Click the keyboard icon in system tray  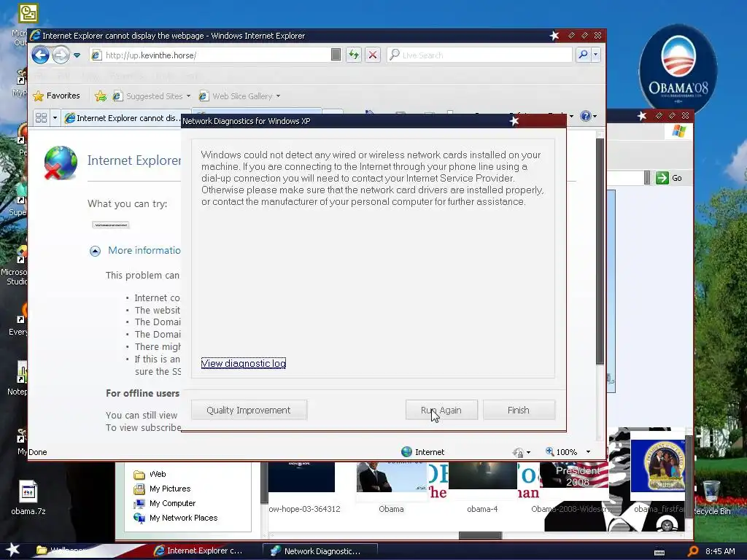tap(659, 552)
